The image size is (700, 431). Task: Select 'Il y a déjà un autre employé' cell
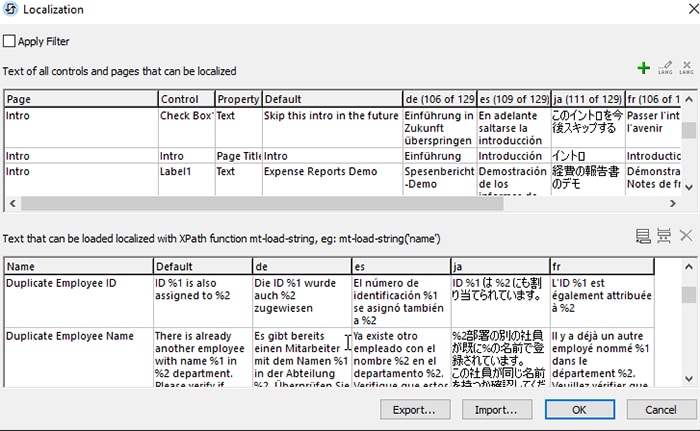[x=602, y=357]
